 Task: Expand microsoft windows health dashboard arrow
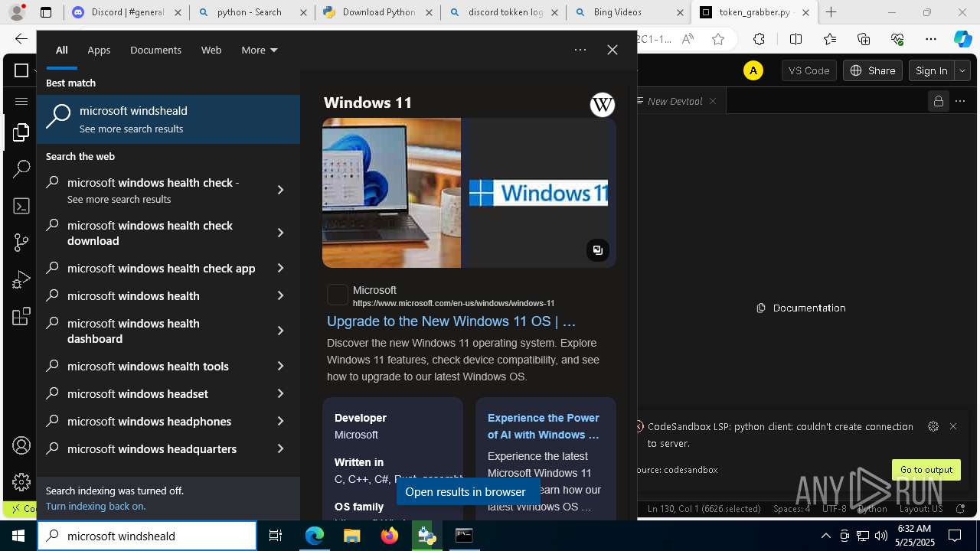click(x=280, y=331)
